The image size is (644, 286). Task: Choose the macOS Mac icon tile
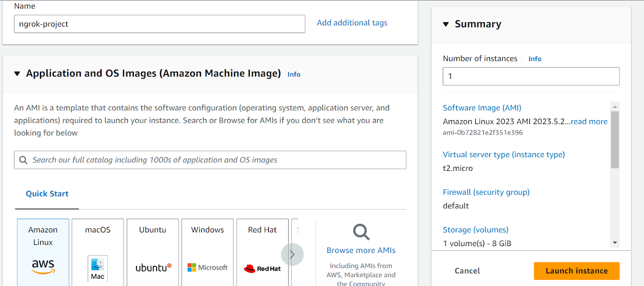click(97, 268)
